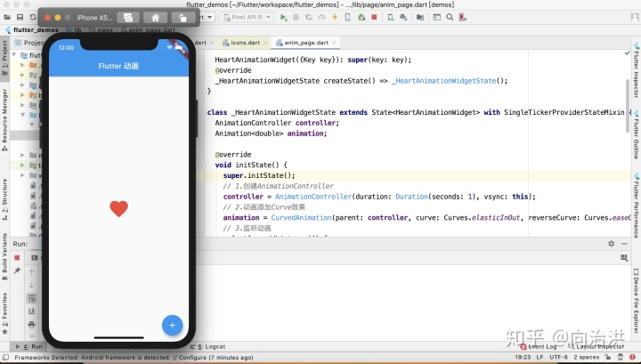Click the Run with Coverage icon
The width and height of the screenshot is (641, 364).
(309, 17)
